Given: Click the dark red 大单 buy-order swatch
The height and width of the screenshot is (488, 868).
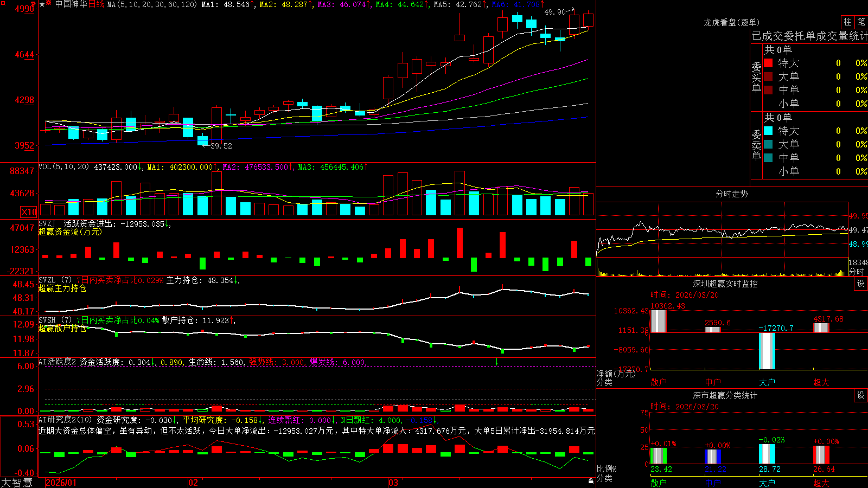Looking at the screenshot, I should click(768, 76).
